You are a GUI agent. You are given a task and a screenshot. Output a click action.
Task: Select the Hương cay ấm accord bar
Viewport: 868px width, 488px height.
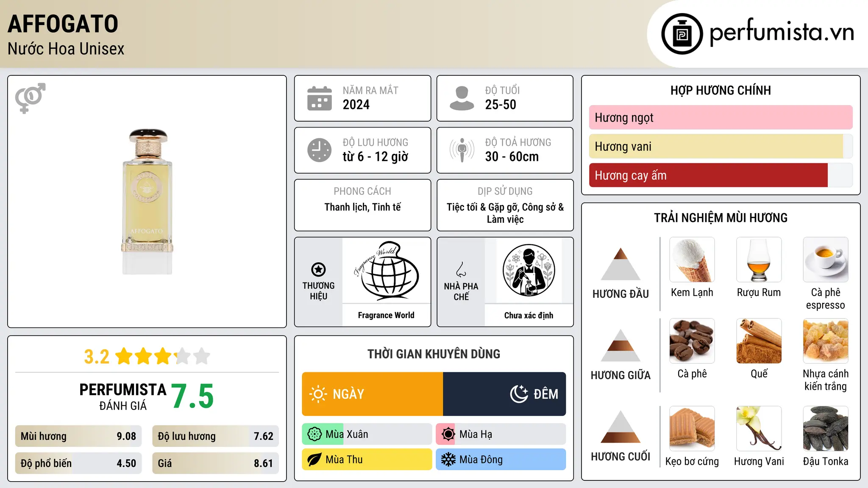(x=721, y=175)
